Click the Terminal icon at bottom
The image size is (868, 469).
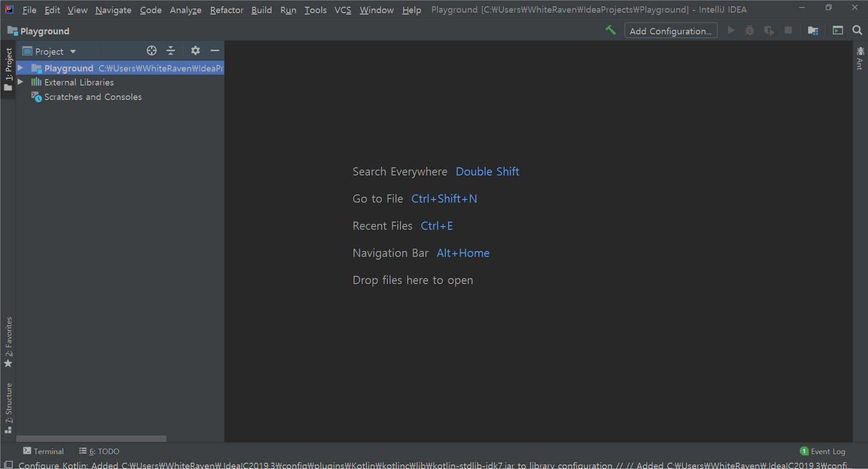pos(27,451)
